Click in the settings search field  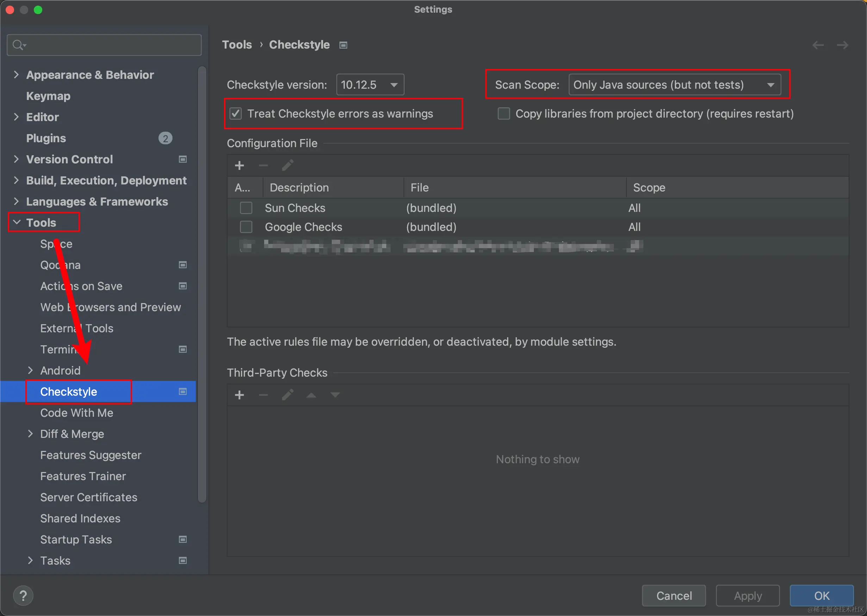110,45
